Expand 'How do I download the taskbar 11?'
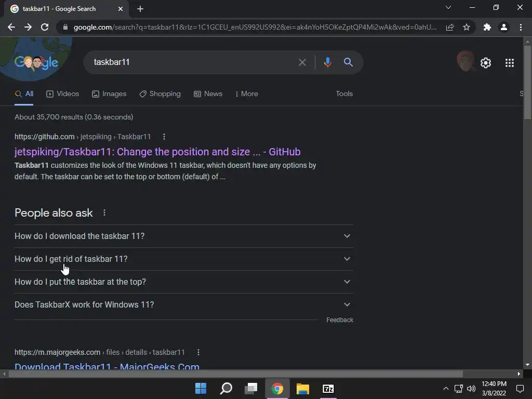This screenshot has width=532, height=399. [183, 236]
